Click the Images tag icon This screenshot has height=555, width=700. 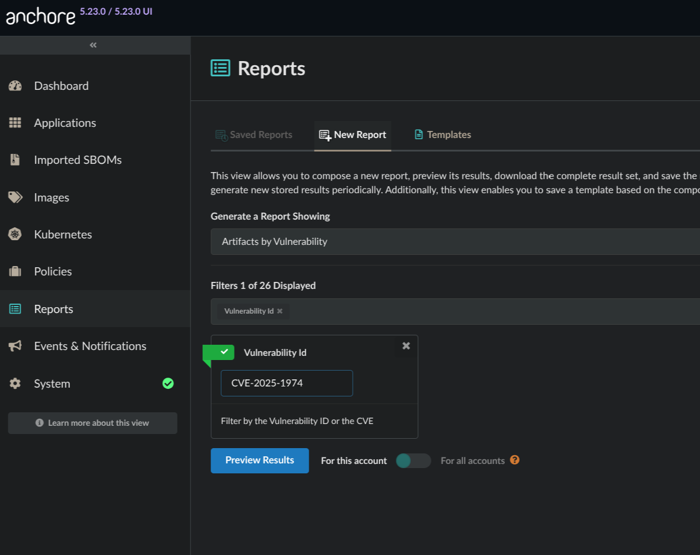(x=15, y=197)
